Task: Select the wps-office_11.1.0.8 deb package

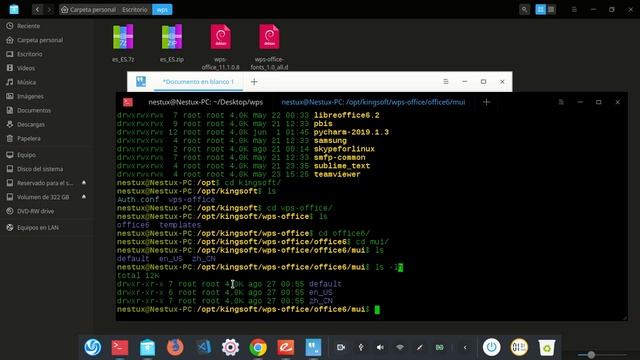Action: click(x=220, y=47)
